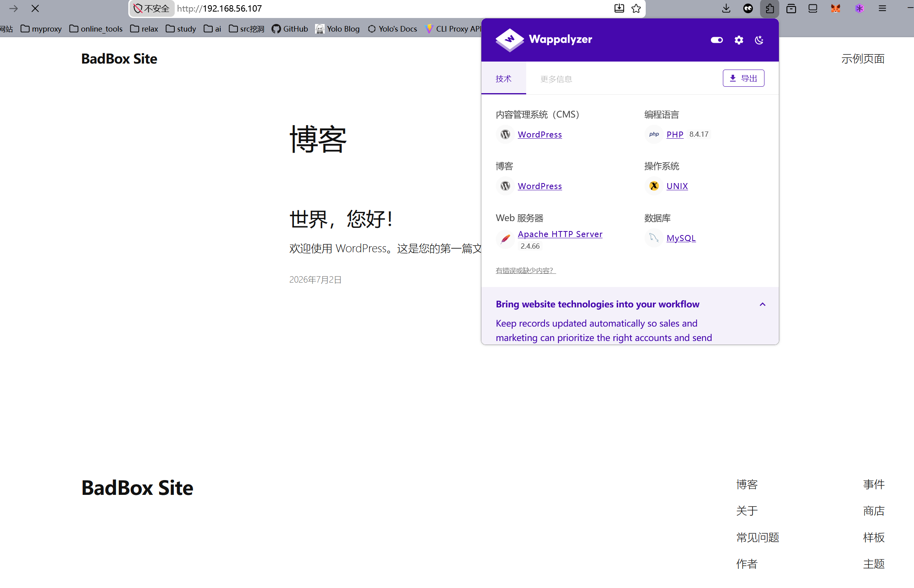Image resolution: width=914 pixels, height=588 pixels.
Task: Click the MySQL dolphin icon
Action: point(654,238)
